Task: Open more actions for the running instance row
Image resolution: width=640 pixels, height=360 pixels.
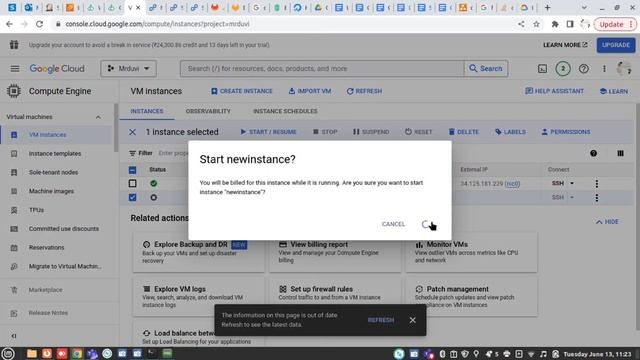Action: pos(597,184)
